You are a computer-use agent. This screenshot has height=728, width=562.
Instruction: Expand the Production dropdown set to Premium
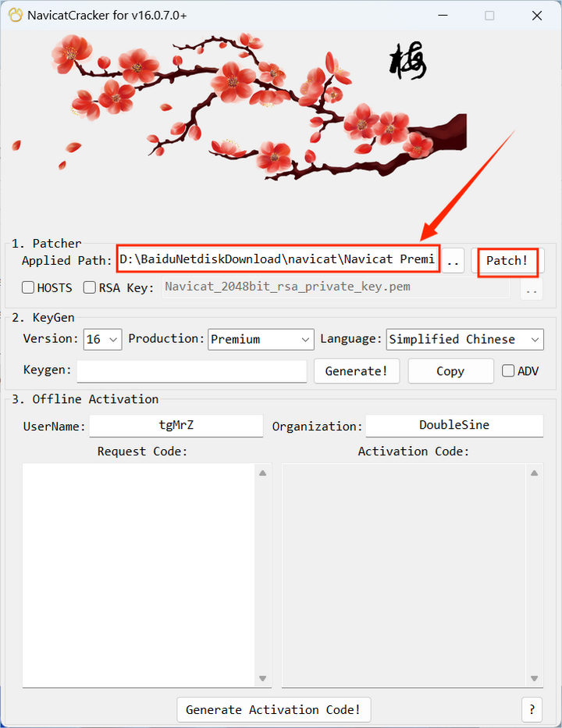point(261,339)
